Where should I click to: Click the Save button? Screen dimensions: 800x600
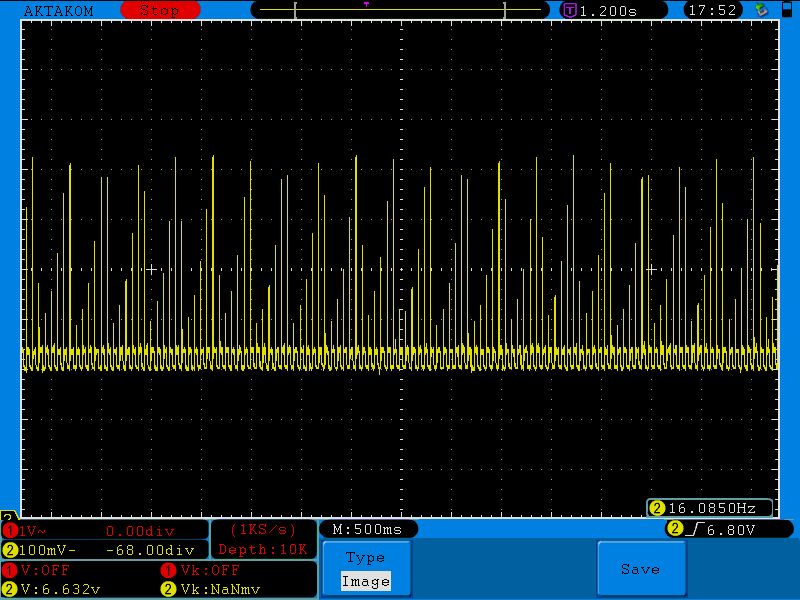(x=641, y=569)
